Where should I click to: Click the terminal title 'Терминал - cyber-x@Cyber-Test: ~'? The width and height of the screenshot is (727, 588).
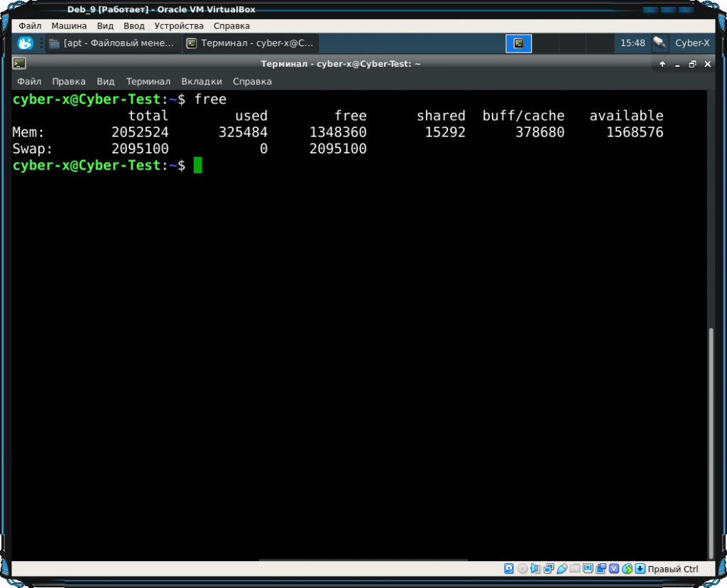(341, 64)
